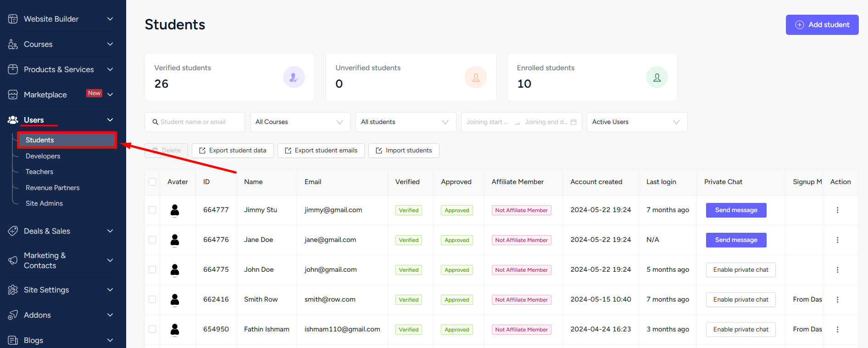The width and height of the screenshot is (868, 348).
Task: Expand the Site Settings chevron
Action: pyautogui.click(x=110, y=290)
